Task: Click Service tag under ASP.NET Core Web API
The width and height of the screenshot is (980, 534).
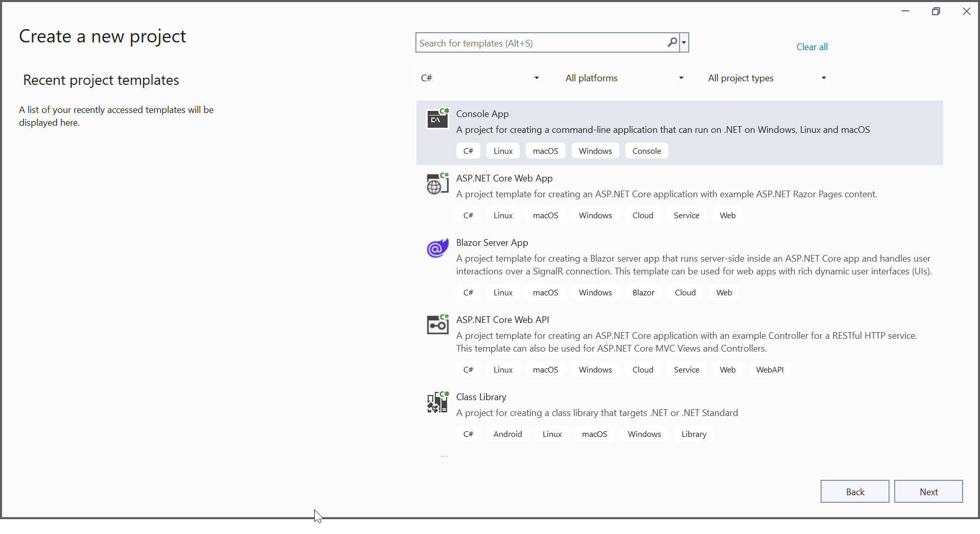Action: pyautogui.click(x=686, y=369)
